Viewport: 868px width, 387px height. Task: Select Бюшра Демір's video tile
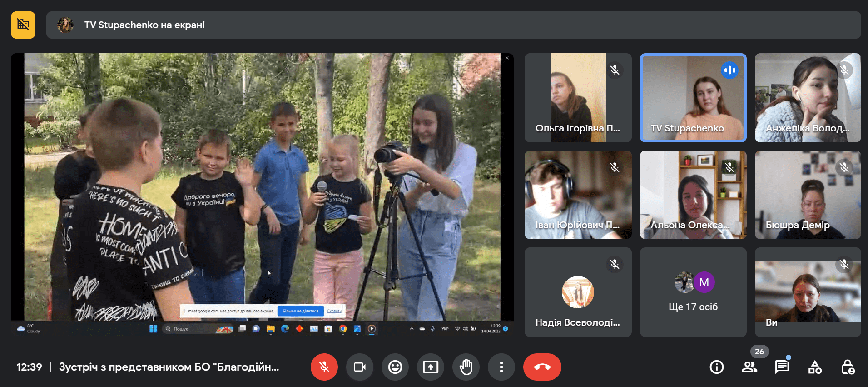coord(808,195)
